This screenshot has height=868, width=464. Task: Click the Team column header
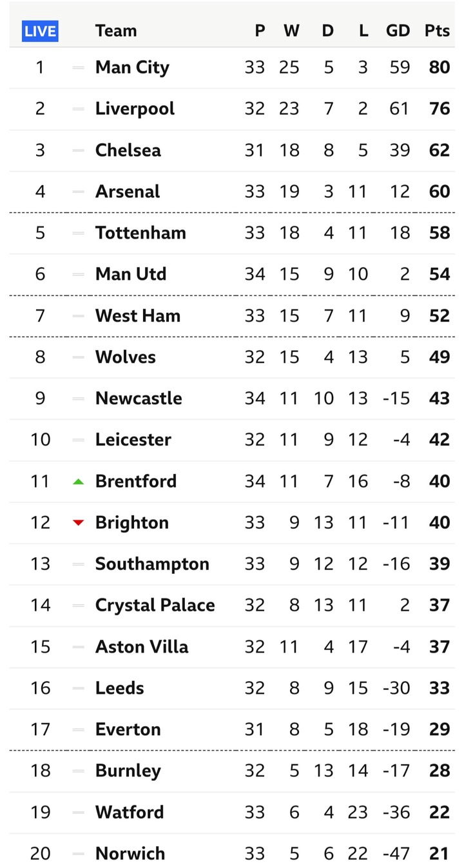[116, 30]
